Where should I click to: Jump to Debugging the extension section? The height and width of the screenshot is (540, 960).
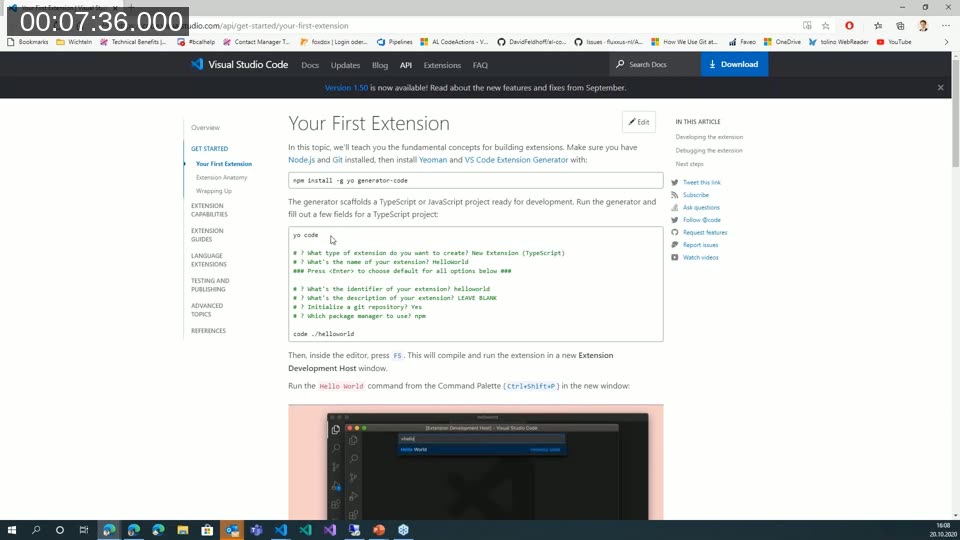tap(709, 151)
